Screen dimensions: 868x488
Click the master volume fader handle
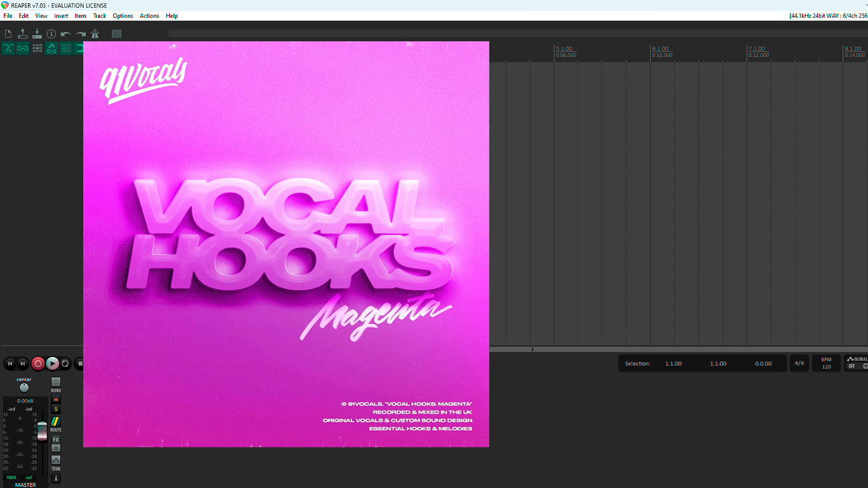pyautogui.click(x=42, y=431)
